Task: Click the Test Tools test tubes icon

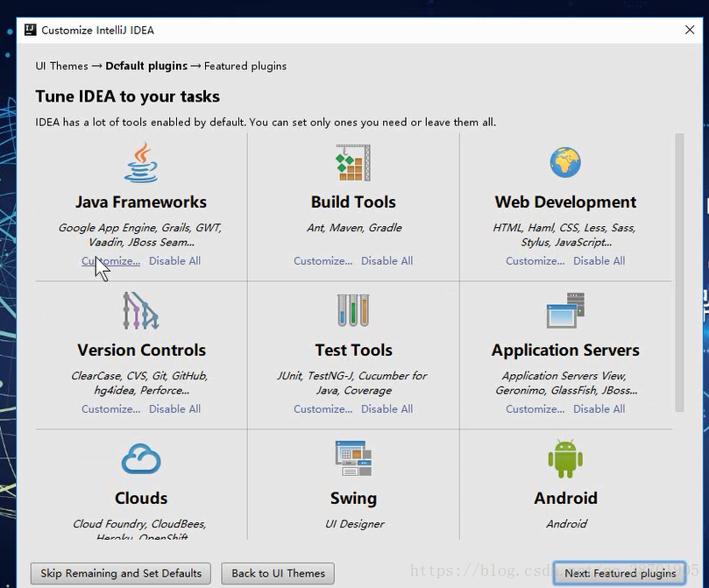Action: coord(353,310)
